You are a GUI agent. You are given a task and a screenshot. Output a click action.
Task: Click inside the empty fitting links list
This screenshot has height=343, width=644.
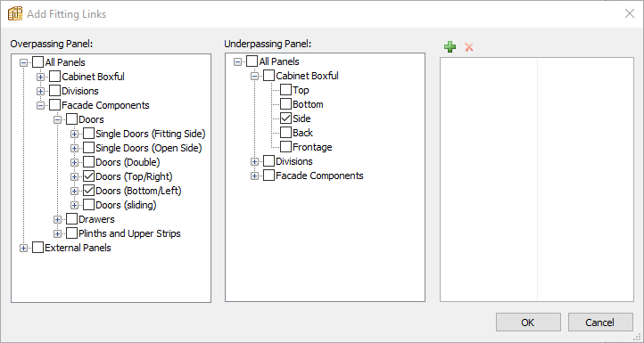537,179
